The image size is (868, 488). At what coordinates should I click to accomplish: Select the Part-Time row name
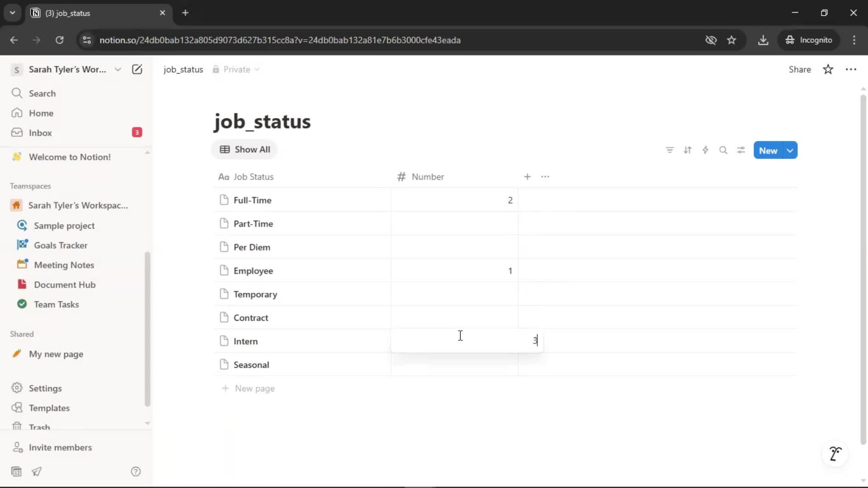point(253,224)
